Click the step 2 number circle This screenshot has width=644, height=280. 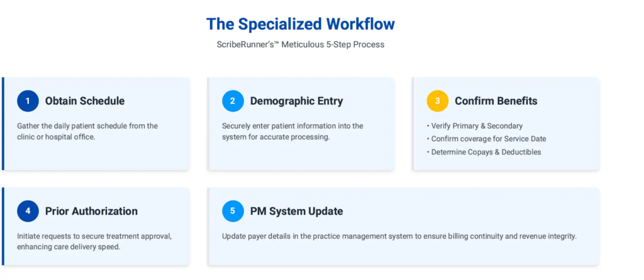click(233, 101)
